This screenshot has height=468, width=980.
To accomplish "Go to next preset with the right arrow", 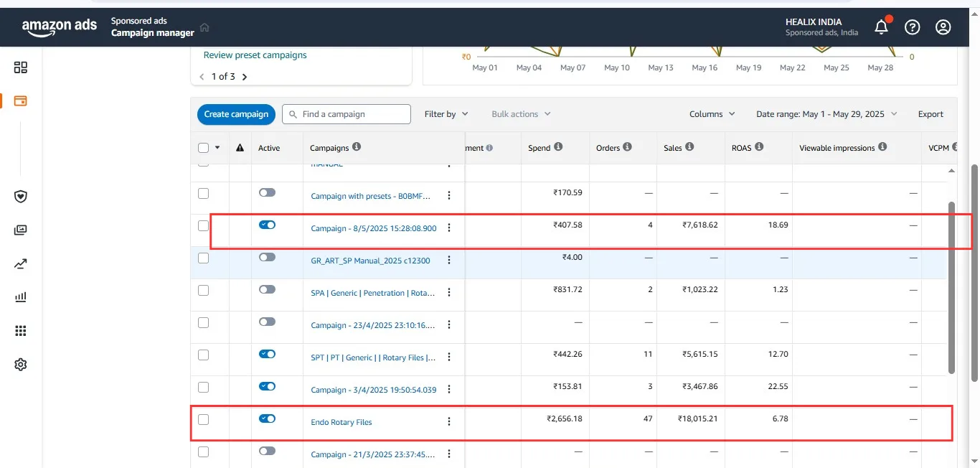I will [x=245, y=77].
